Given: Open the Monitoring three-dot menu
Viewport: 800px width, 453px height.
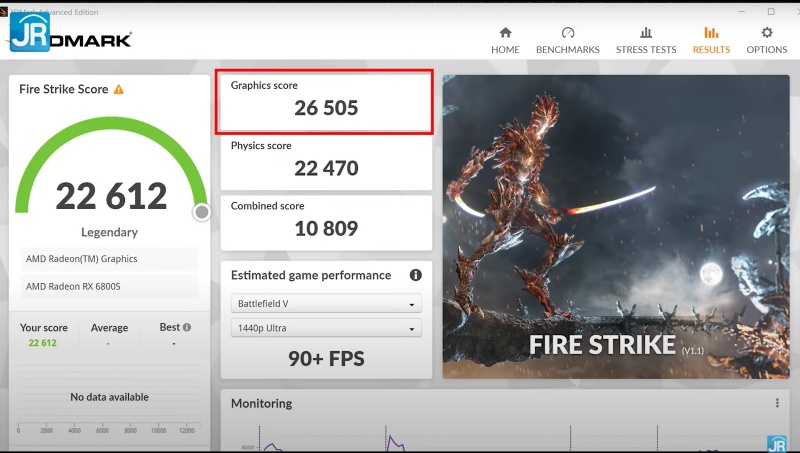Looking at the screenshot, I should click(x=777, y=403).
